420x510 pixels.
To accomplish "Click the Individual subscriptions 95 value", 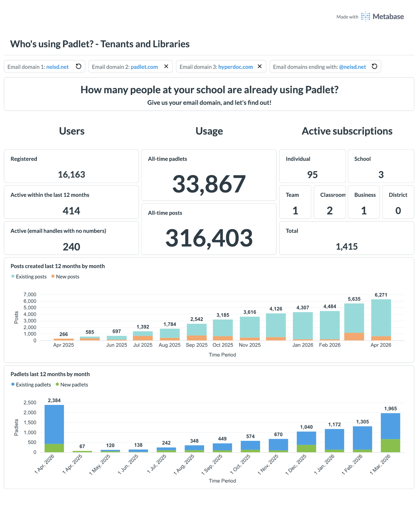I will tap(312, 175).
